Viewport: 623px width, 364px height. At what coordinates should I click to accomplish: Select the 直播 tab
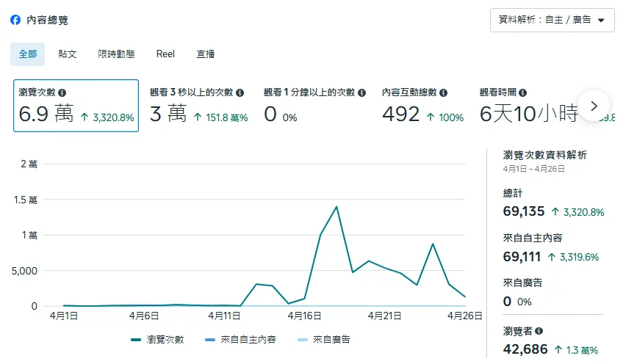(206, 54)
